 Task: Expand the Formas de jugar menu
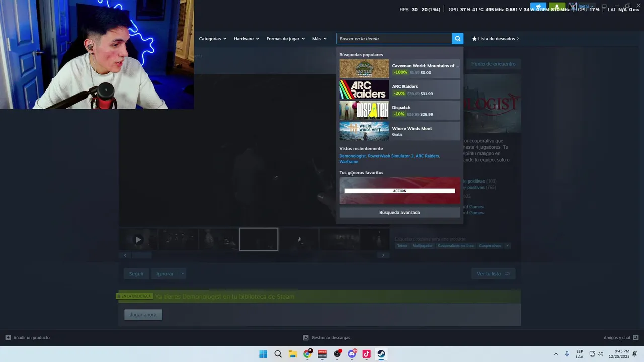click(285, 39)
